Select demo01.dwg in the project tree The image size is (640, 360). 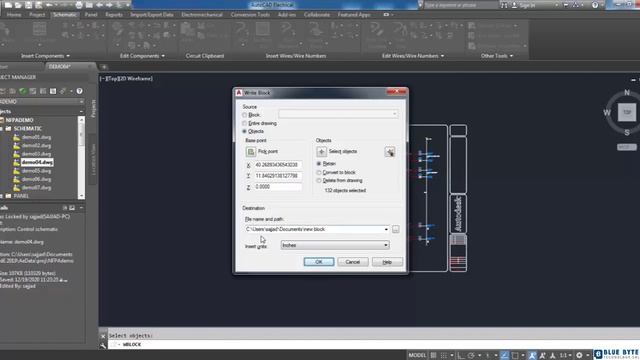click(36, 137)
